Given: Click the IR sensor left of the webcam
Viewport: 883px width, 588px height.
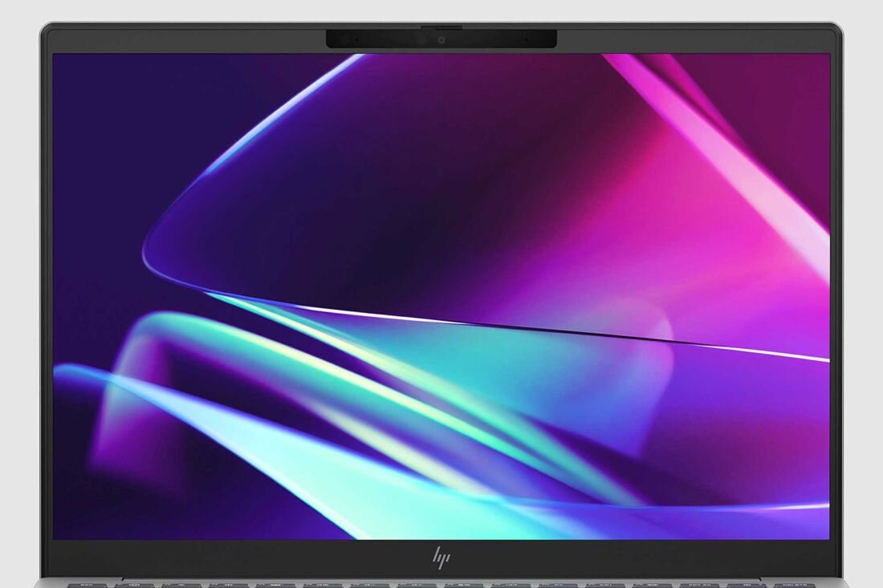Looking at the screenshot, I should pyautogui.click(x=421, y=39).
